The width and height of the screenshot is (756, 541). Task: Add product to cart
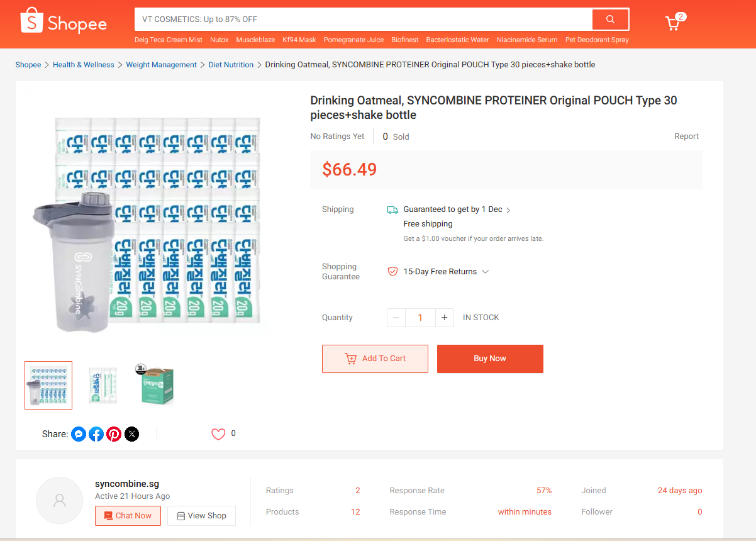point(375,359)
